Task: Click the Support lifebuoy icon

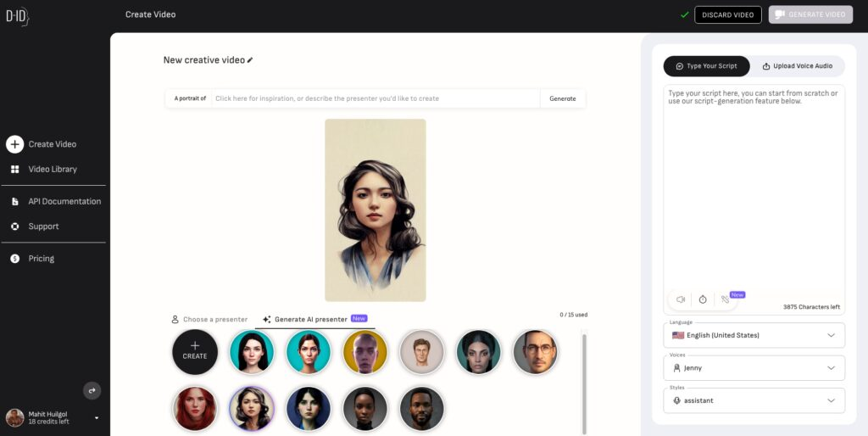Action: 15,226
